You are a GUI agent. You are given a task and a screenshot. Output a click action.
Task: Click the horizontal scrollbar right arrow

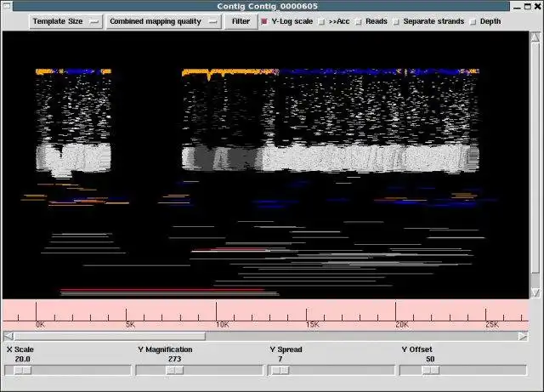(x=523, y=336)
